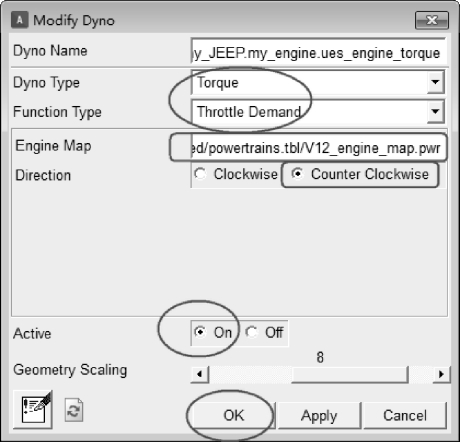The height and width of the screenshot is (442, 460).
Task: Click the Cancel button
Action: 405,415
